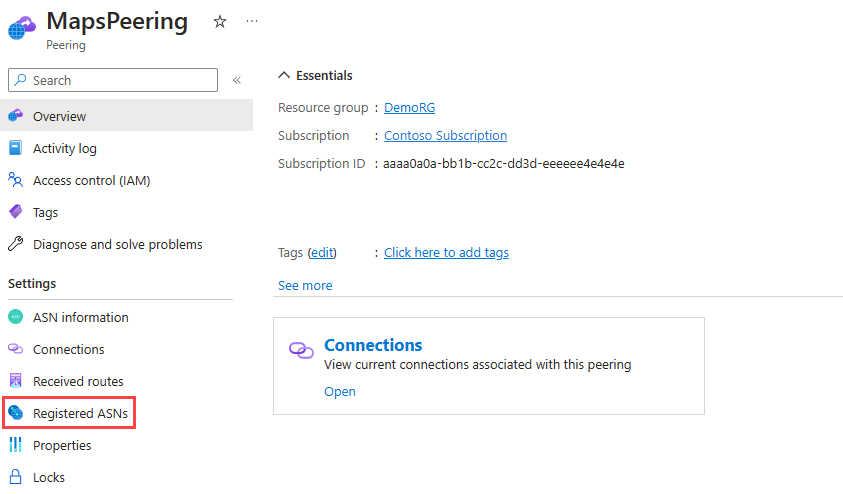Click the Activity log icon
This screenshot has height=494, width=843.
[16, 148]
